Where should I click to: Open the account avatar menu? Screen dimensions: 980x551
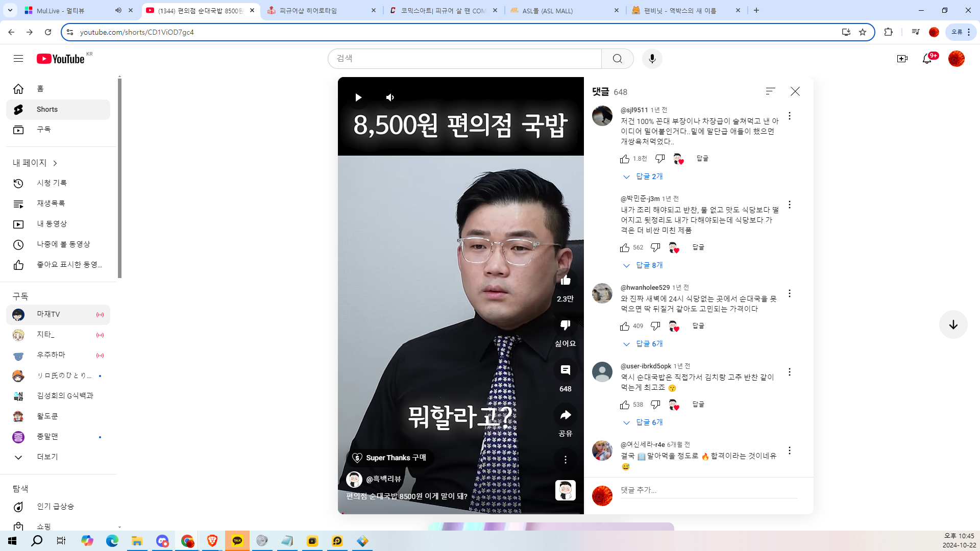pyautogui.click(x=956, y=59)
